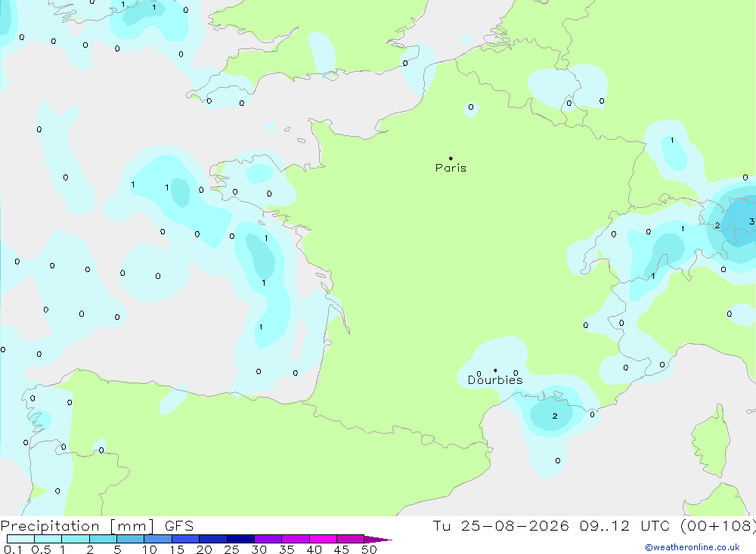Select the Paris location dot marker
This screenshot has height=554, width=756.
point(451,158)
